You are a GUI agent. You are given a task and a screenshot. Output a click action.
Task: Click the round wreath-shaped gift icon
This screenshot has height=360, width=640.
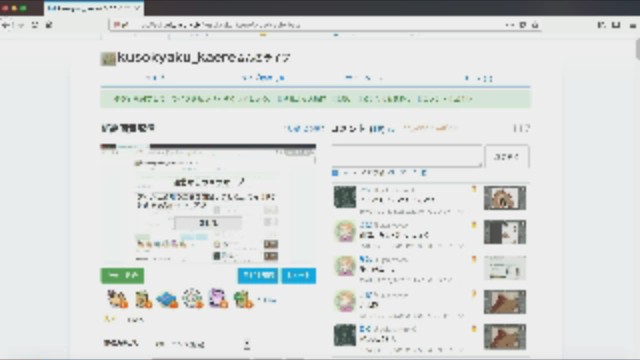tap(192, 298)
